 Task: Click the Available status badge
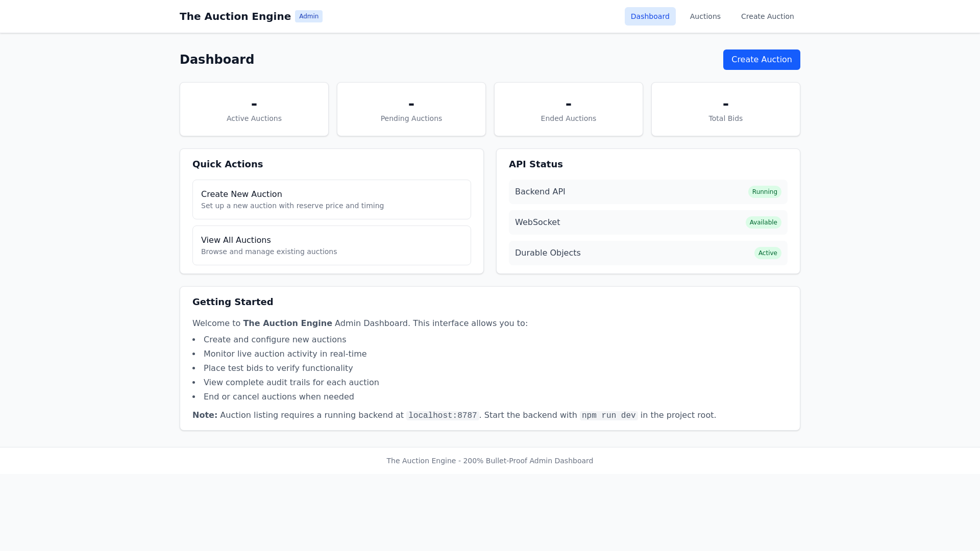pyautogui.click(x=763, y=222)
